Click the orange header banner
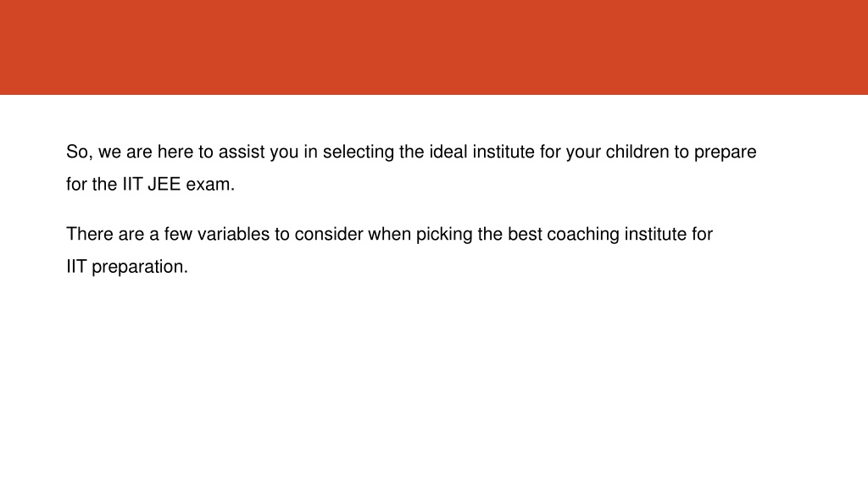This screenshot has height=488, width=868. 434,47
